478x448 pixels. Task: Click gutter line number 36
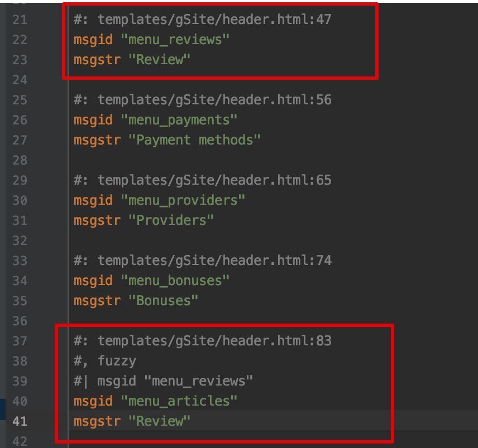point(20,321)
